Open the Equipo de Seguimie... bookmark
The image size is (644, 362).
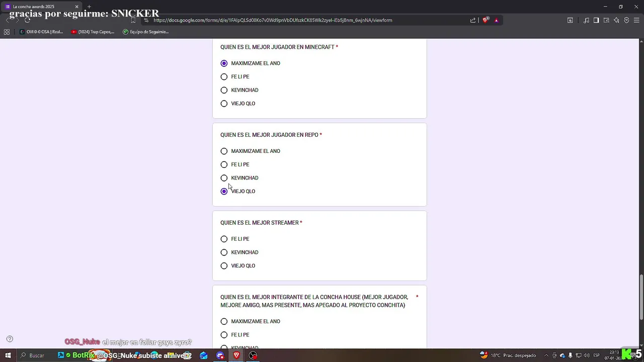(x=146, y=32)
